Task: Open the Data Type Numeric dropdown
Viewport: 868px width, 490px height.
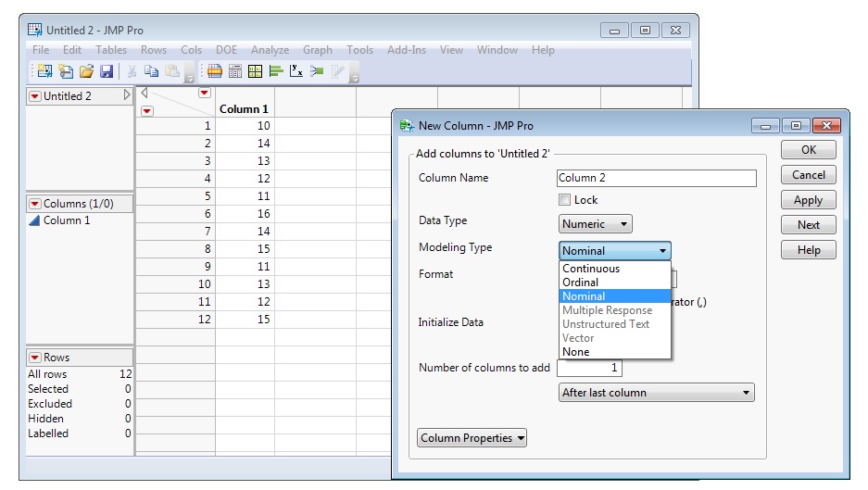Action: (595, 223)
